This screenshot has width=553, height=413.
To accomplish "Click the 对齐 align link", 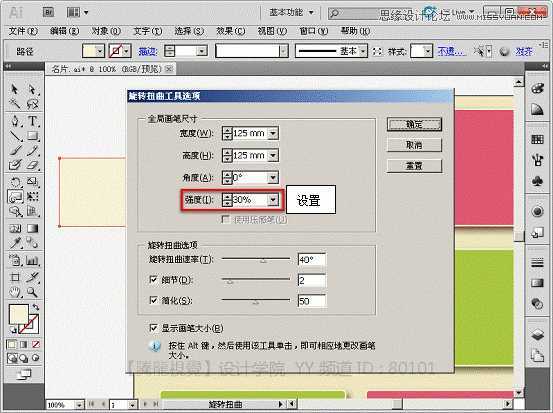I will 524,51.
